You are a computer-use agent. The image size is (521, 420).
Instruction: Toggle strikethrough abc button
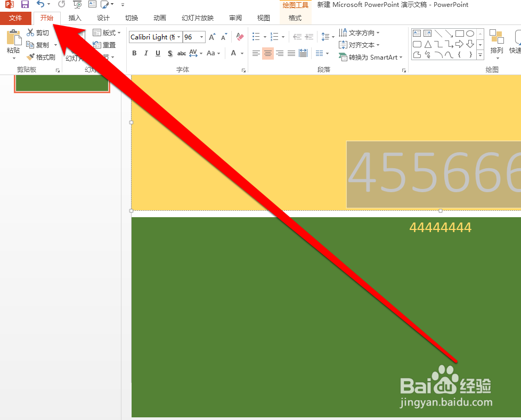182,53
